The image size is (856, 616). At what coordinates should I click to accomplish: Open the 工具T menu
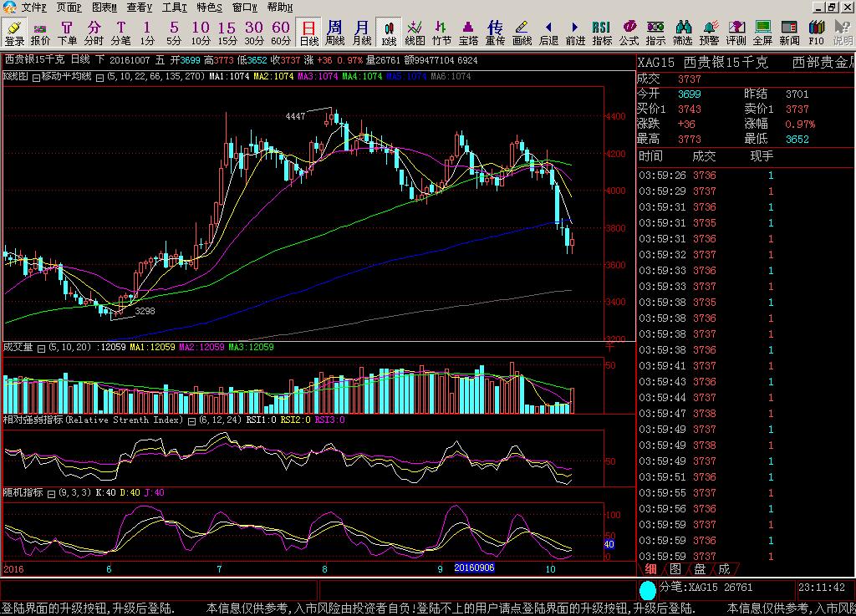174,7
